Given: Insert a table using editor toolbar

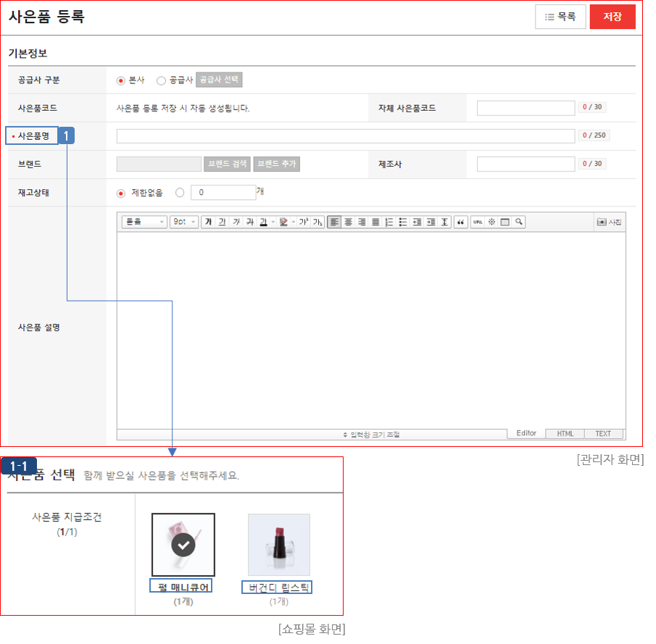Looking at the screenshot, I should pyautogui.click(x=505, y=222).
